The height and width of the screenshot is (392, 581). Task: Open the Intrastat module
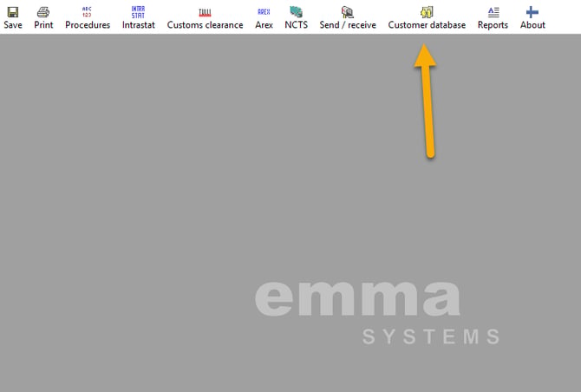[138, 17]
